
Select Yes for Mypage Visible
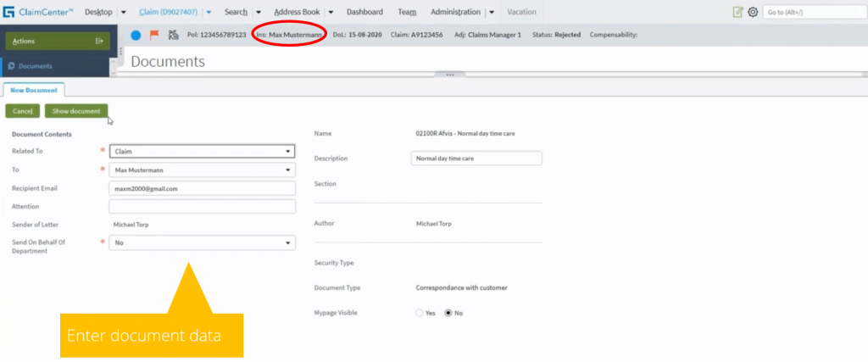(419, 313)
